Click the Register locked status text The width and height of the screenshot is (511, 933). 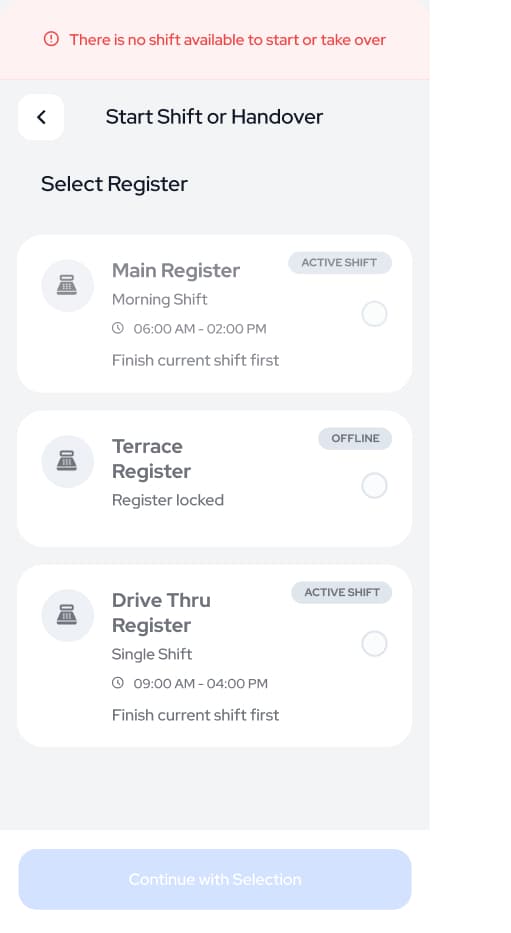pos(168,500)
